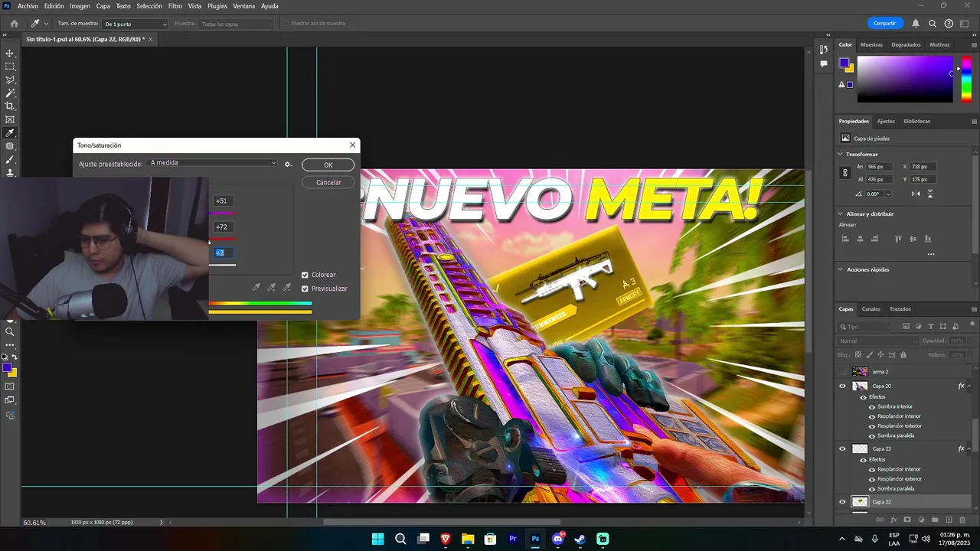Flip horizontal in Transformar section
This screenshot has width=980, height=551.
click(x=916, y=194)
